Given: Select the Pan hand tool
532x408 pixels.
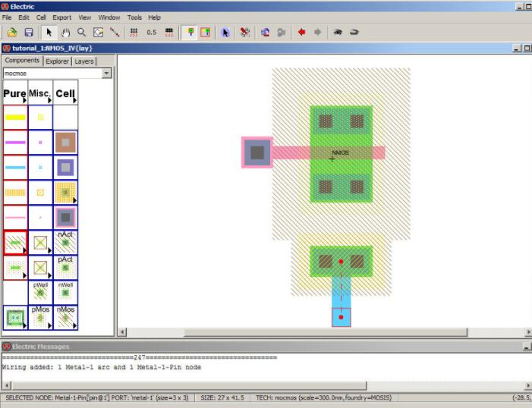Looking at the screenshot, I should [65, 33].
